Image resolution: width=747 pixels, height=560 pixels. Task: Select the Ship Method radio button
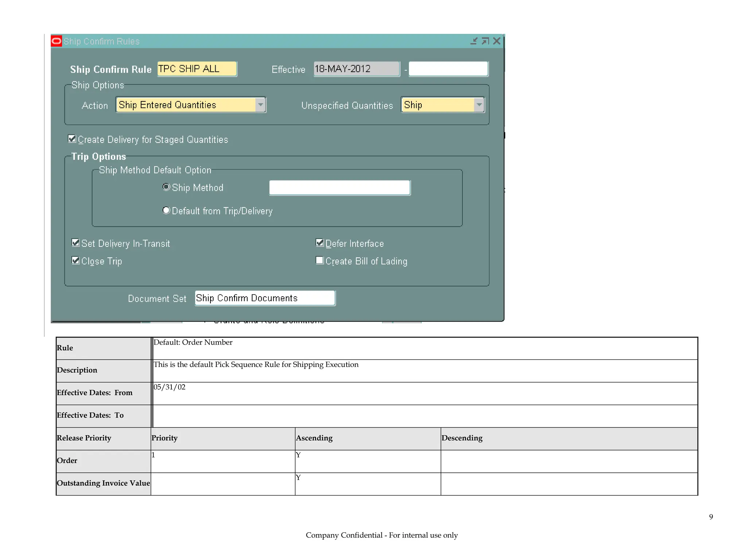166,187
